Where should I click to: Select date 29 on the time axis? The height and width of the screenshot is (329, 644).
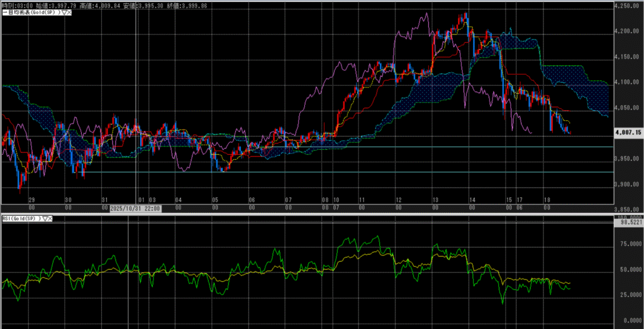[30, 199]
